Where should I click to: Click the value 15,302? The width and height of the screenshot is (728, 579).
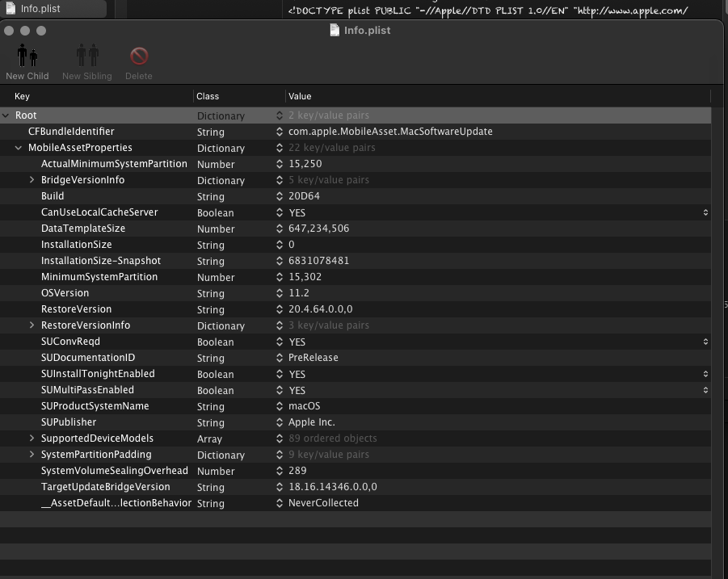[305, 276]
